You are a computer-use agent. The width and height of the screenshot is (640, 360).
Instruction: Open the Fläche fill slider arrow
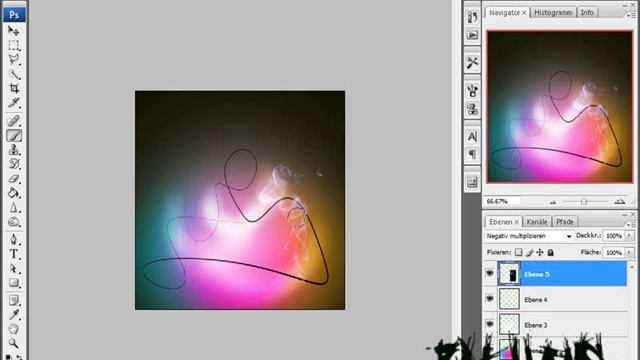629,253
